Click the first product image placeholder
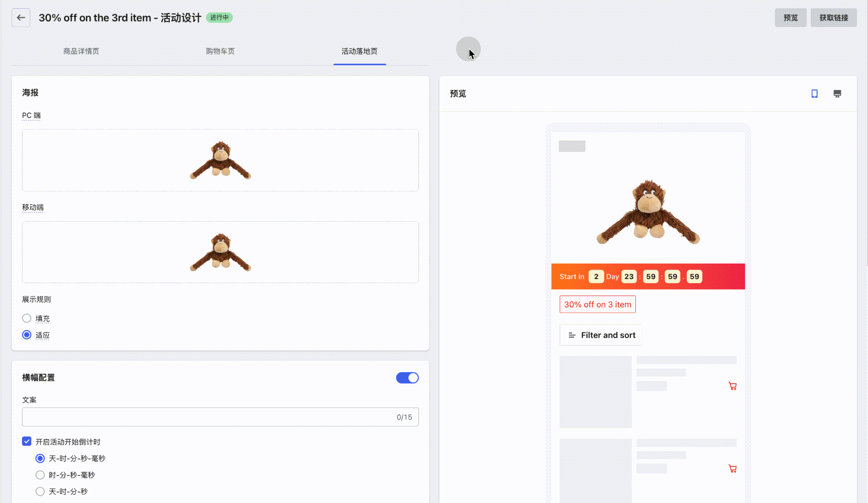This screenshot has height=503, width=868. pos(595,392)
